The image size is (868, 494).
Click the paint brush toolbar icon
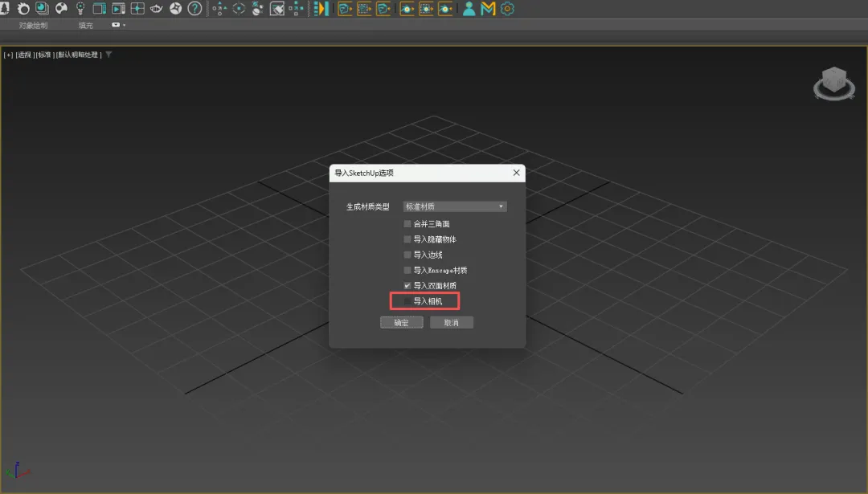(276, 8)
